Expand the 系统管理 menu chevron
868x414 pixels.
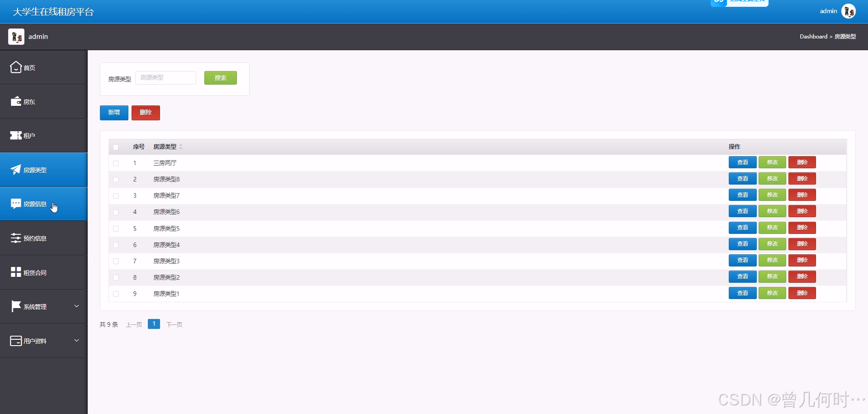76,306
